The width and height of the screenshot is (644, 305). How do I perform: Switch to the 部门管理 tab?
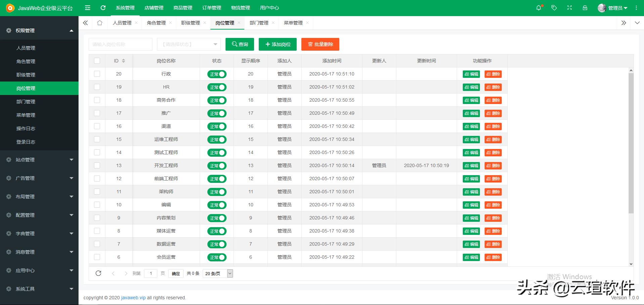click(x=258, y=23)
